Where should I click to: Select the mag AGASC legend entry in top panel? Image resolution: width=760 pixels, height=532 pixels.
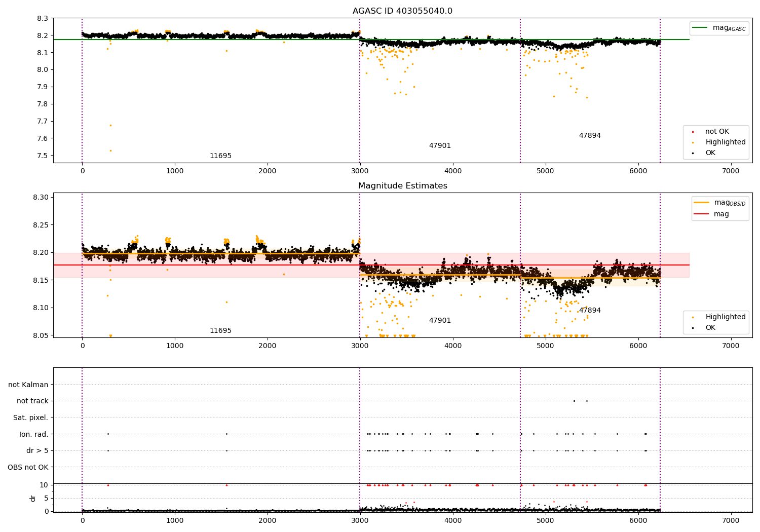point(719,28)
